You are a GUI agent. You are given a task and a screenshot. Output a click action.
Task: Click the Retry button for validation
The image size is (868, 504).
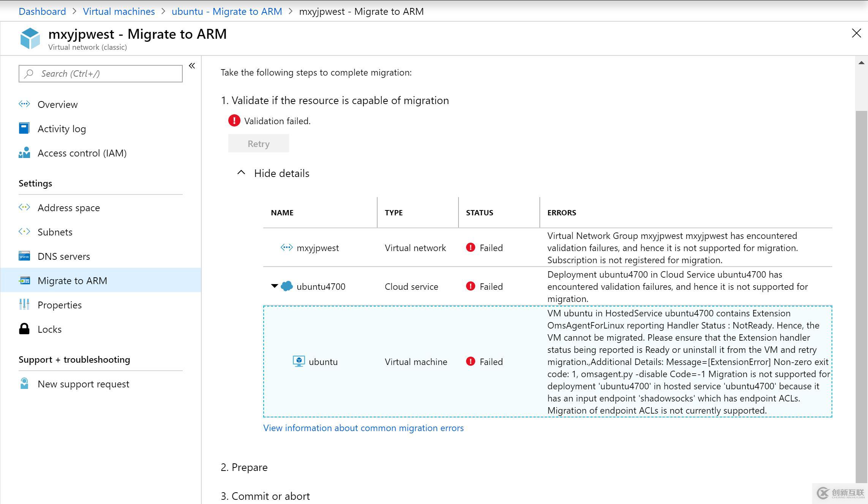259,144
